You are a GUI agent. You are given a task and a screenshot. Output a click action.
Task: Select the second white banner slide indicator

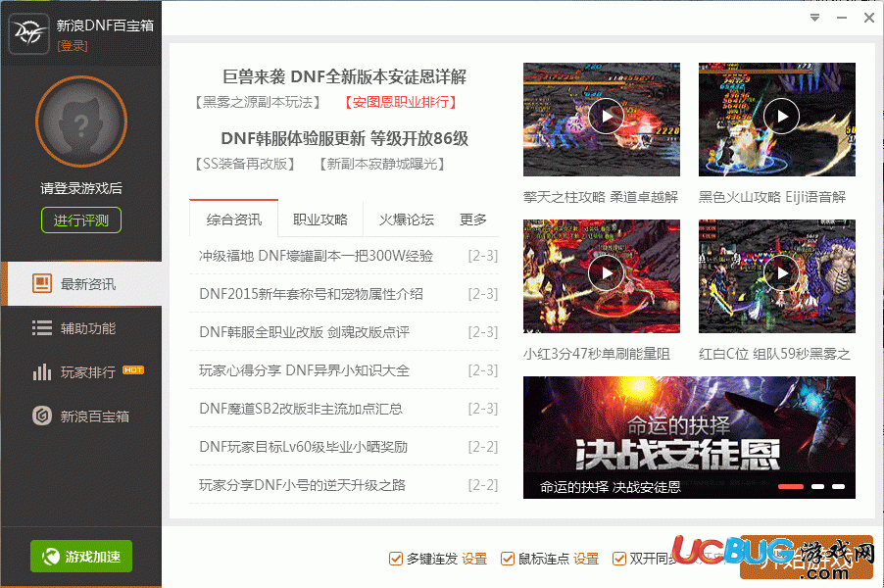click(818, 486)
